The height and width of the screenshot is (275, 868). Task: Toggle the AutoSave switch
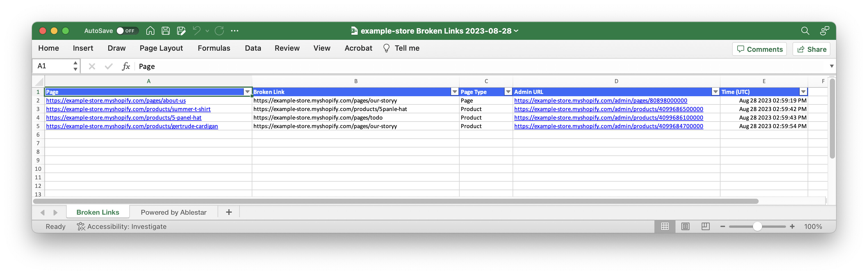[x=127, y=31]
